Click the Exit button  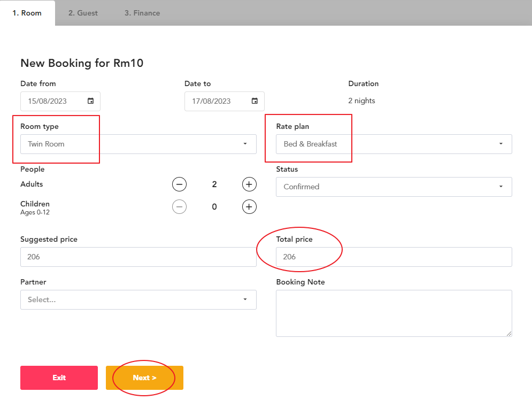(x=59, y=378)
